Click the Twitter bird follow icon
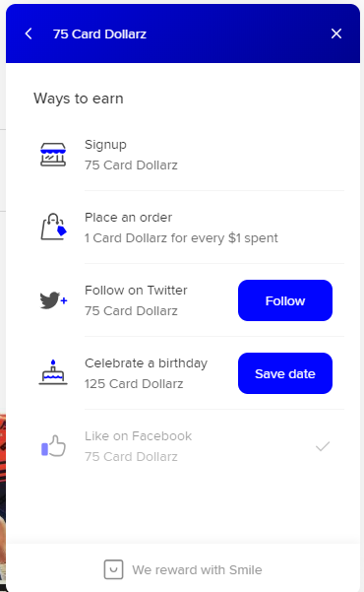Screen dimensions: 364x592 click(x=53, y=300)
